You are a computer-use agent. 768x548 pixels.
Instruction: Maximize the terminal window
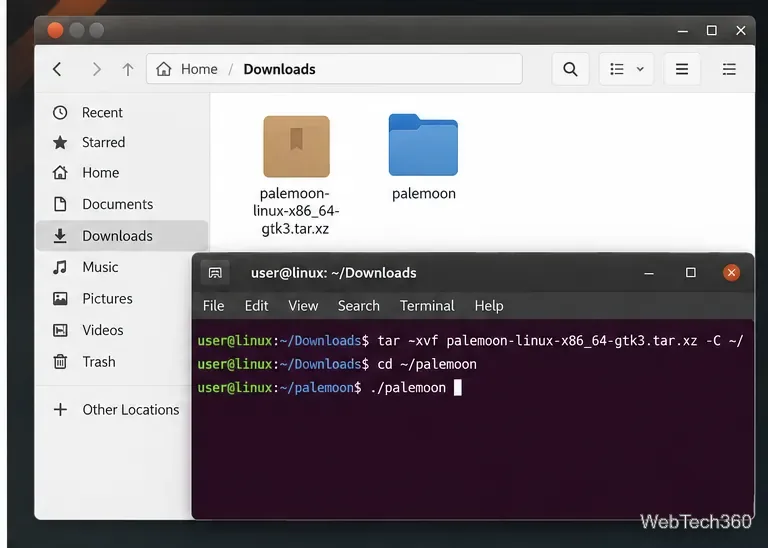coord(691,272)
